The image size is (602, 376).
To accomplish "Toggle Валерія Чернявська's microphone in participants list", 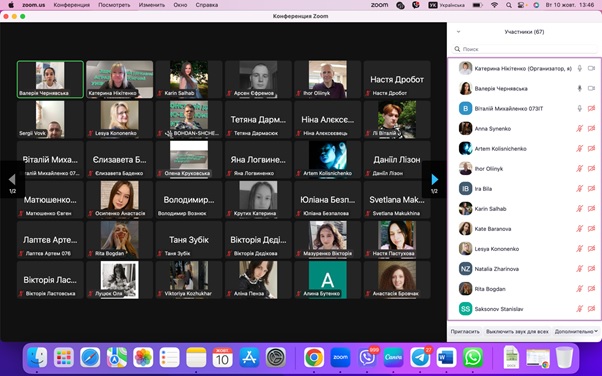I will click(x=580, y=88).
